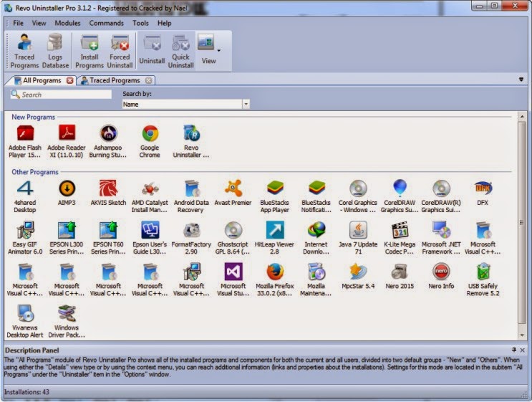Image resolution: width=532 pixels, height=402 pixels.
Task: Expand the View button dropdown arrow
Action: pos(219,51)
